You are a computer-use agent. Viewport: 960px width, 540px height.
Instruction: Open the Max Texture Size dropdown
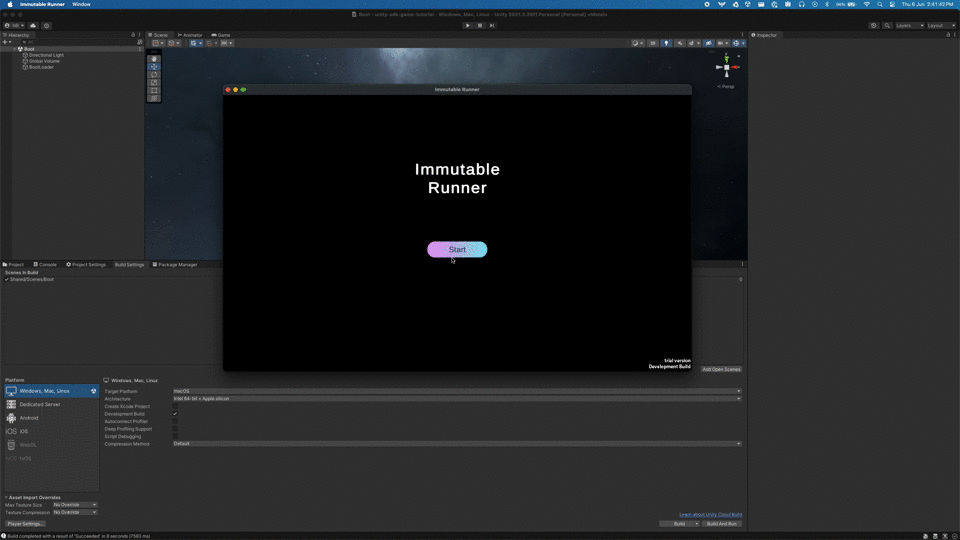coord(75,504)
